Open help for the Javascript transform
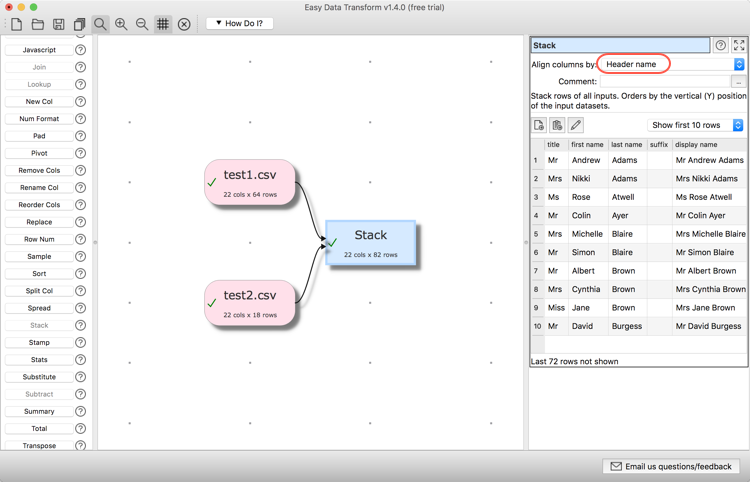This screenshot has width=750, height=482. coord(80,50)
